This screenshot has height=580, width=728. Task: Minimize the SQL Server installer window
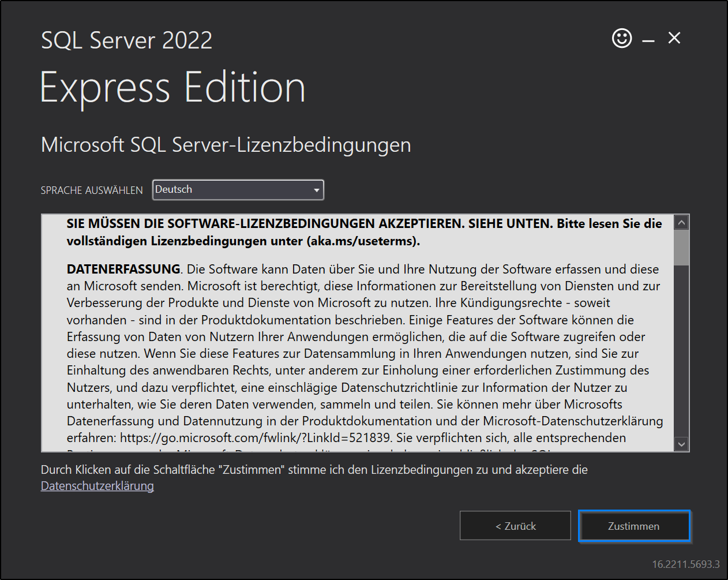point(648,40)
